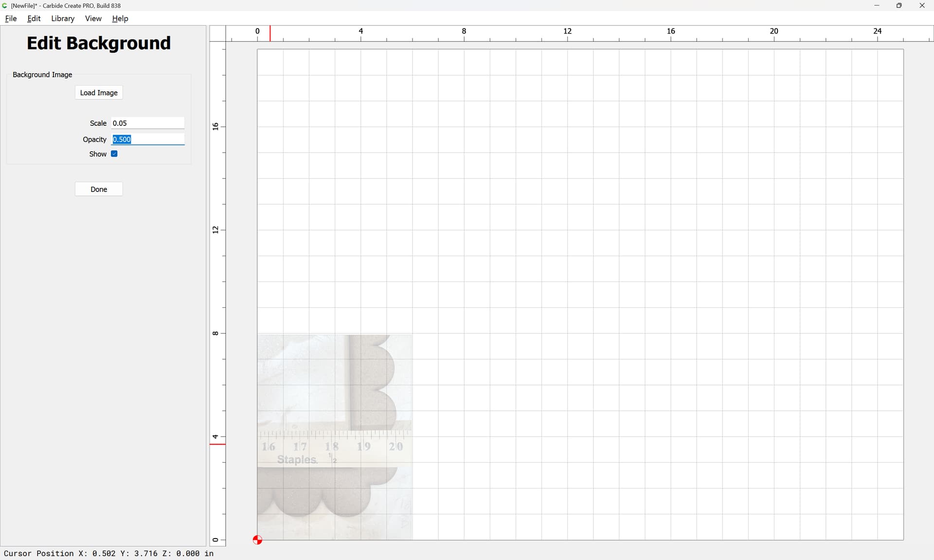This screenshot has height=560, width=934.
Task: Click the Staples ruler text in background image
Action: point(297,459)
